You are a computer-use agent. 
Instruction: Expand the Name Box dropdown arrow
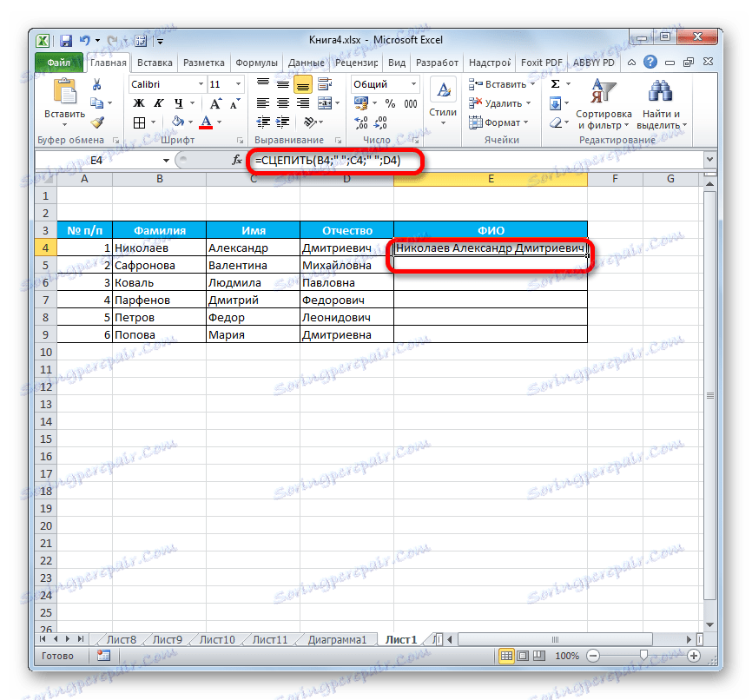tap(166, 161)
